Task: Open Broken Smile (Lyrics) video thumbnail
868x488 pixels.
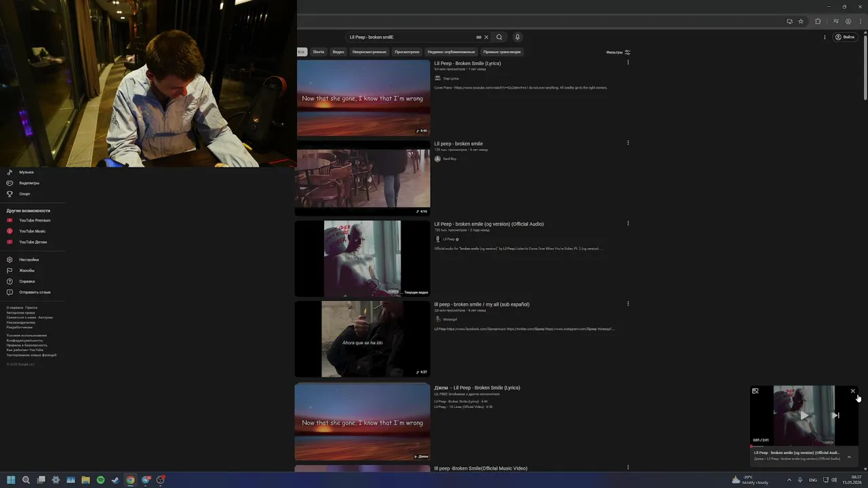Action: [363, 98]
